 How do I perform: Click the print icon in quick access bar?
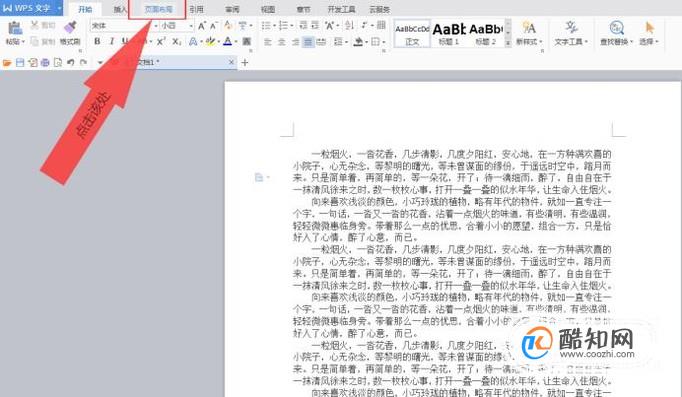45,63
